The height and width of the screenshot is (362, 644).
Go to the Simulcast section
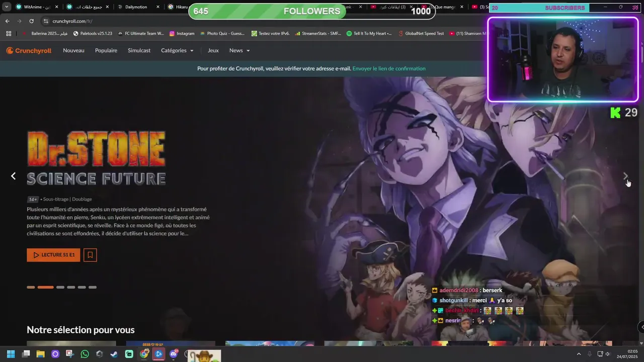[139, 50]
